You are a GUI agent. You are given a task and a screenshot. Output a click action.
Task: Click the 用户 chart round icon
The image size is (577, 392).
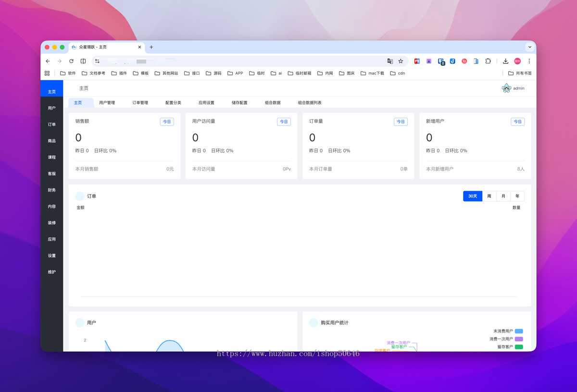[x=80, y=323]
